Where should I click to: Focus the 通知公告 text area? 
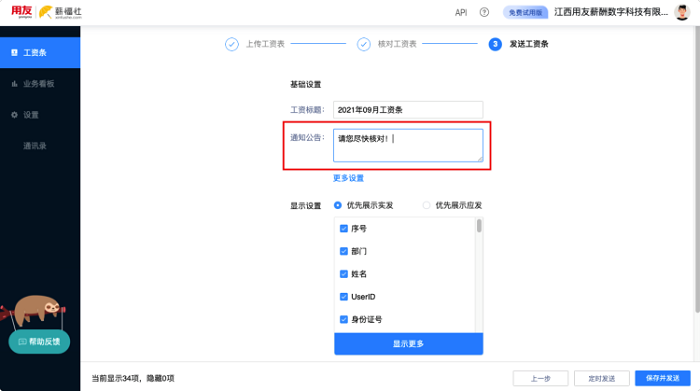click(408, 146)
